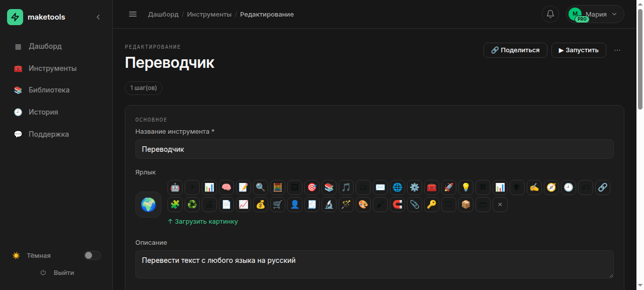The width and height of the screenshot is (644, 290).
Task: Collapse the maketools sidebar with chevron
Action: pos(98,17)
